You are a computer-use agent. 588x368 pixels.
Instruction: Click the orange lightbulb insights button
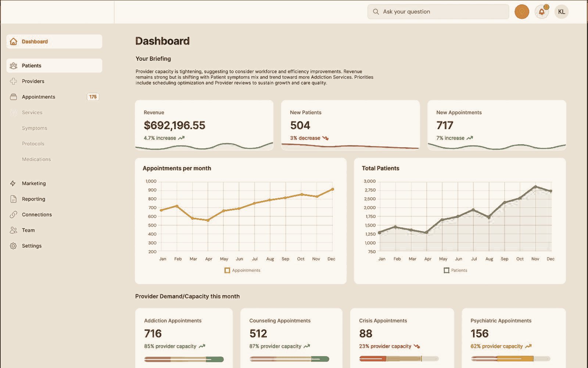(522, 12)
